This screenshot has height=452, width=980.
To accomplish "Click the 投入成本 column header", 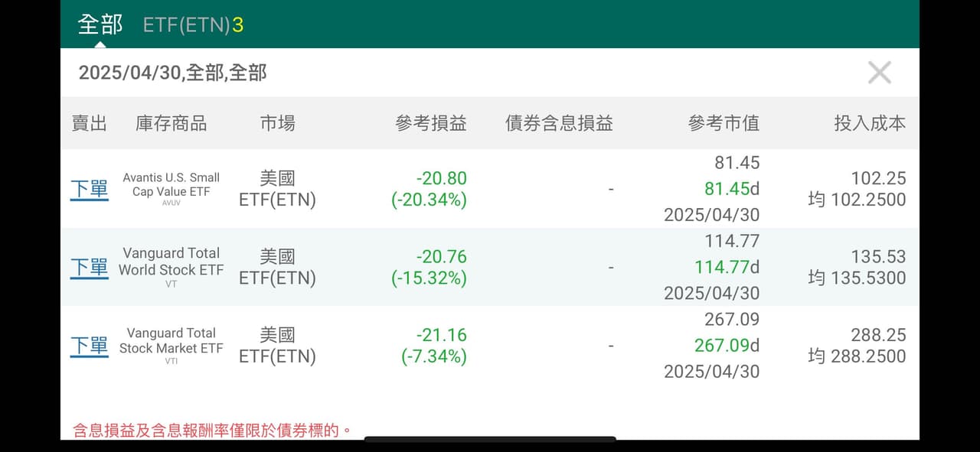I will click(x=870, y=123).
